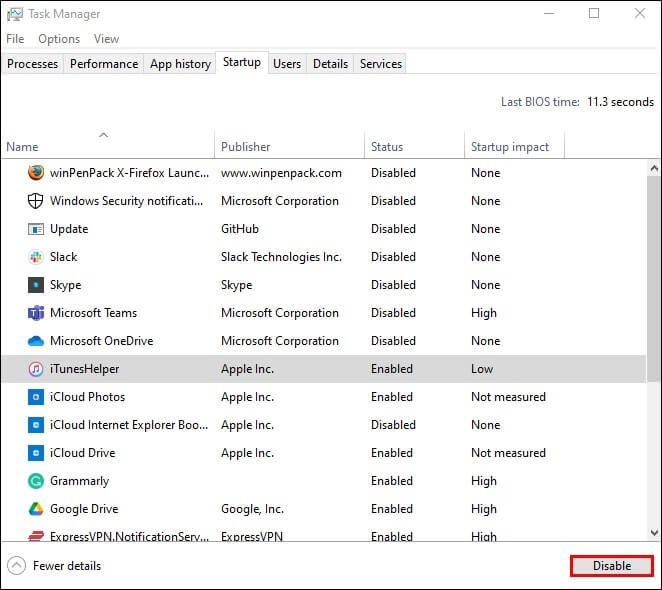Screen dimensions: 662x590
Task: Click the Slack Technologies Inc. publisher cell
Action: tap(281, 257)
